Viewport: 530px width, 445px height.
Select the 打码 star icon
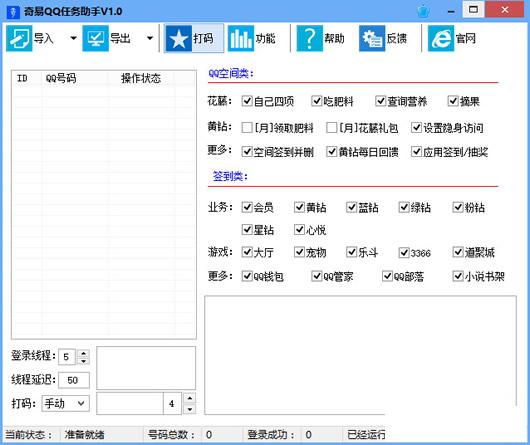click(x=178, y=39)
